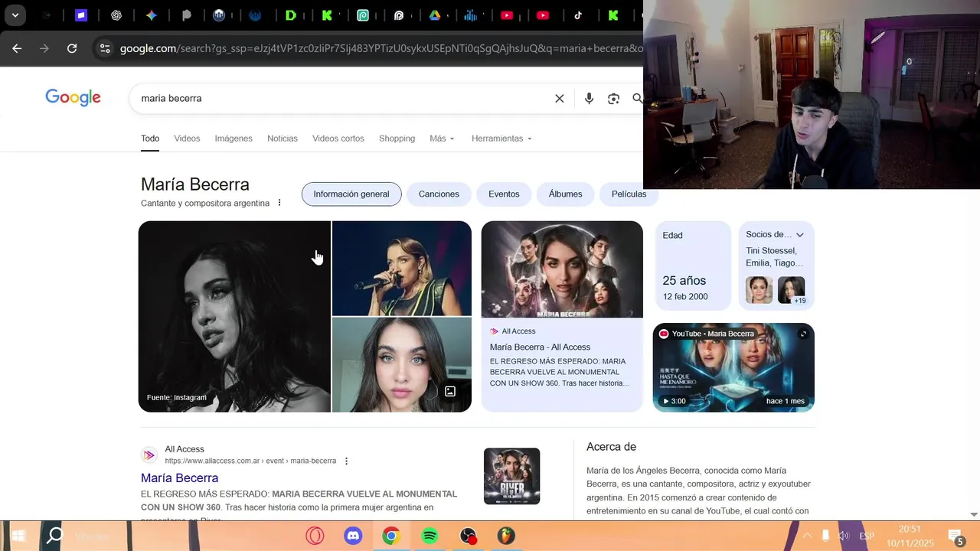Open OBS Studio from taskbar
The image size is (980, 551).
coord(468,536)
